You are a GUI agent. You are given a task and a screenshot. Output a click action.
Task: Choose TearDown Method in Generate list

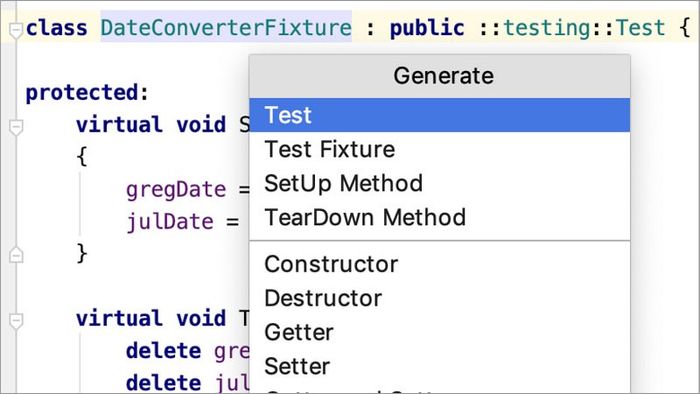coord(439,217)
